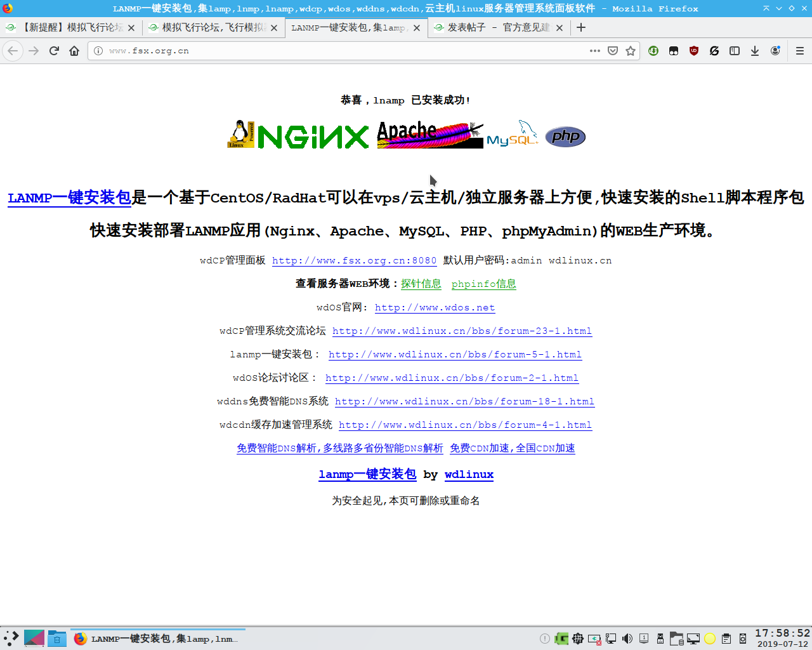Click the yellow circle tray icon

pos(710,639)
